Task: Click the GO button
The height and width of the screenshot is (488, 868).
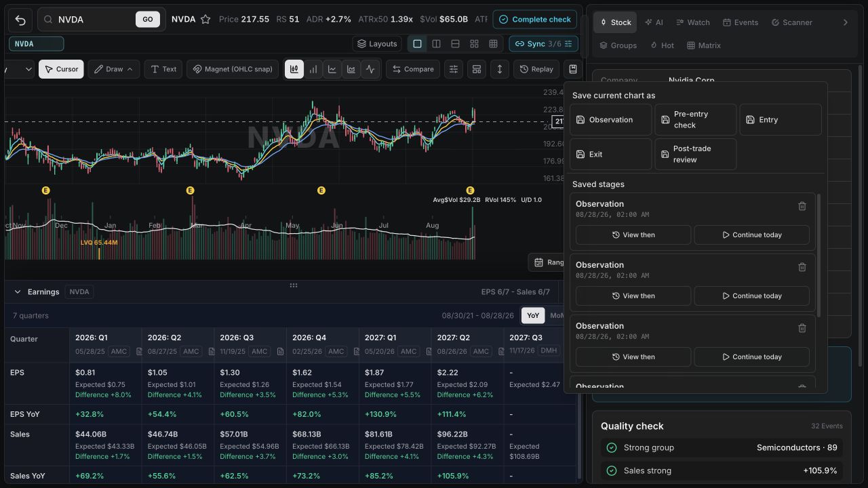Action: (x=148, y=20)
